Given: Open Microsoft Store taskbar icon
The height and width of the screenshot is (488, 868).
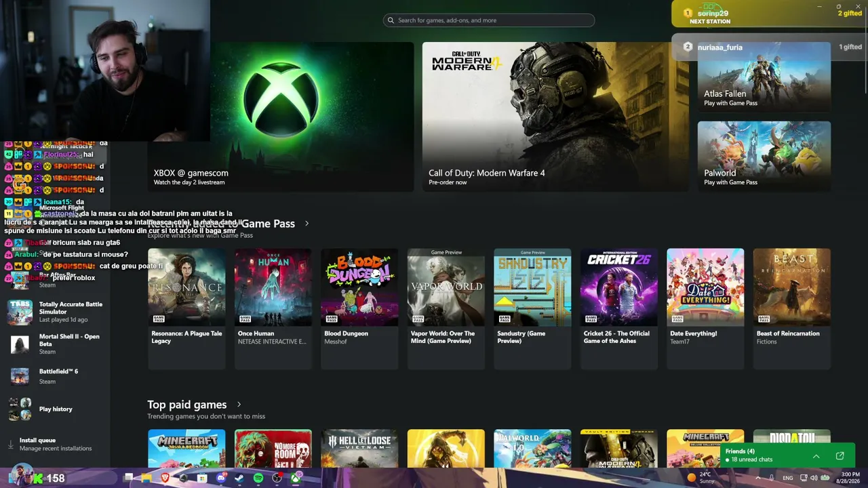Looking at the screenshot, I should [202, 478].
